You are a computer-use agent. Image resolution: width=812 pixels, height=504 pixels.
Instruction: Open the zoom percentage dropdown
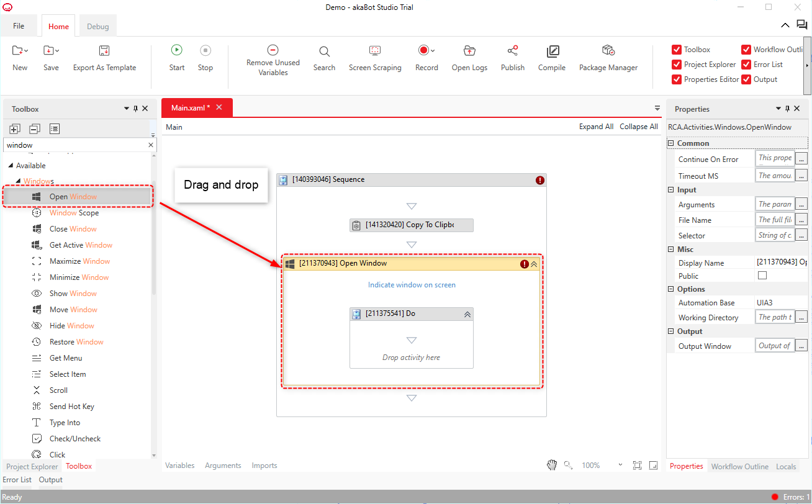(x=620, y=465)
